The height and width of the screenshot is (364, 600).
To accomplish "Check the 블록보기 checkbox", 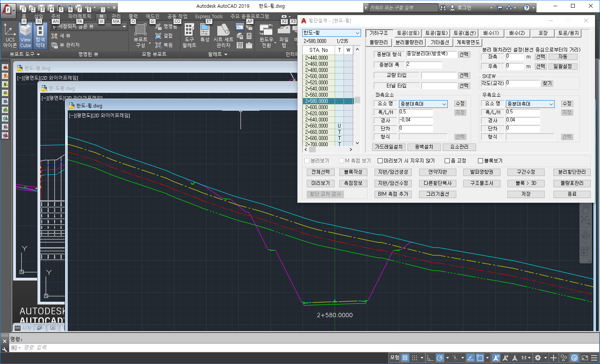I will point(481,161).
